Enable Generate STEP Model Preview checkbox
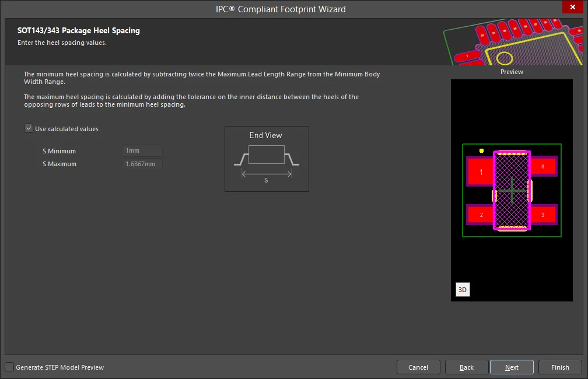 tap(9, 367)
